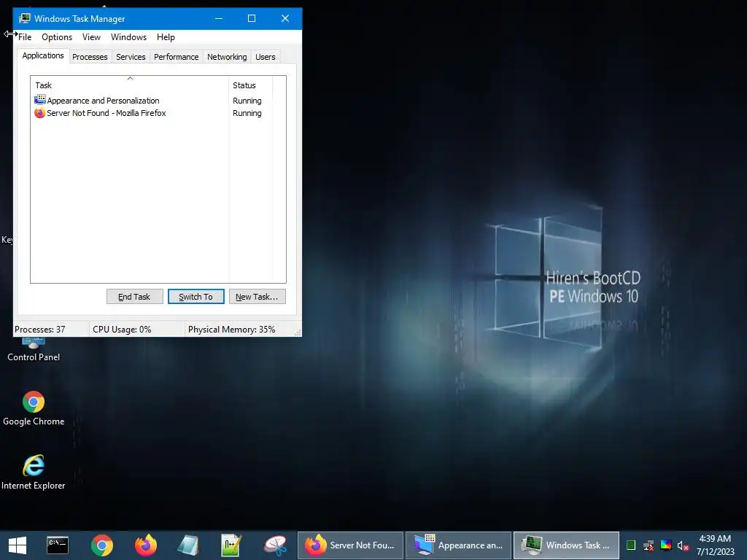The width and height of the screenshot is (747, 560).
Task: Maximize the Windows Task Manager window
Action: point(252,18)
